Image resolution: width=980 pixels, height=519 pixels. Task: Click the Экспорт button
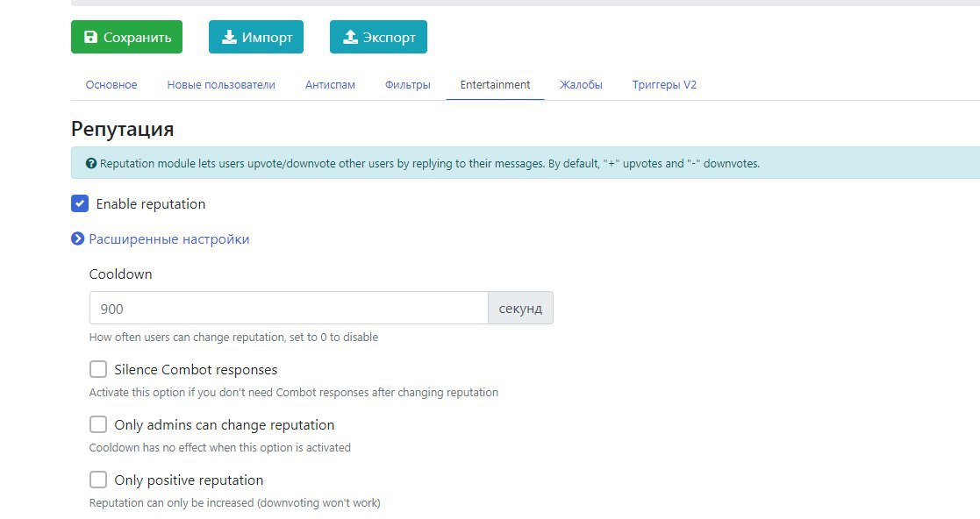click(379, 37)
